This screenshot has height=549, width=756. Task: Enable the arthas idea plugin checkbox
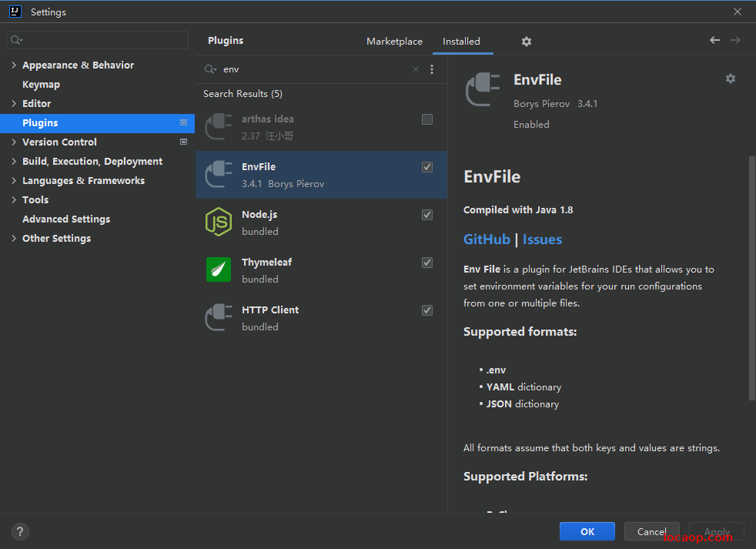[x=427, y=119]
